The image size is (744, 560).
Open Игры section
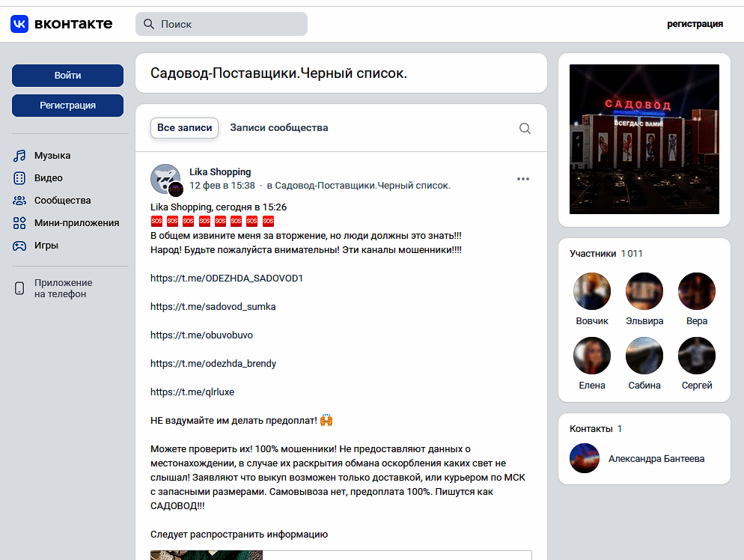click(46, 246)
